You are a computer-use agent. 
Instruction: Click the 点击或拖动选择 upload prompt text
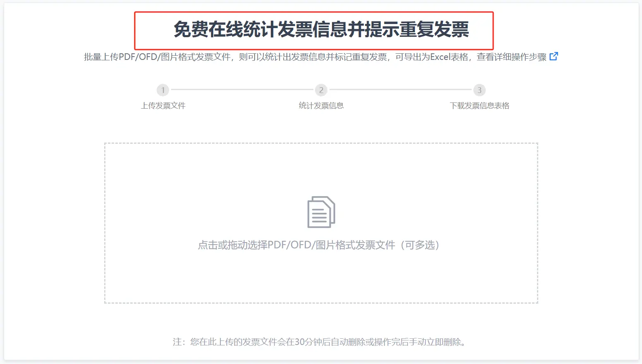[318, 245]
